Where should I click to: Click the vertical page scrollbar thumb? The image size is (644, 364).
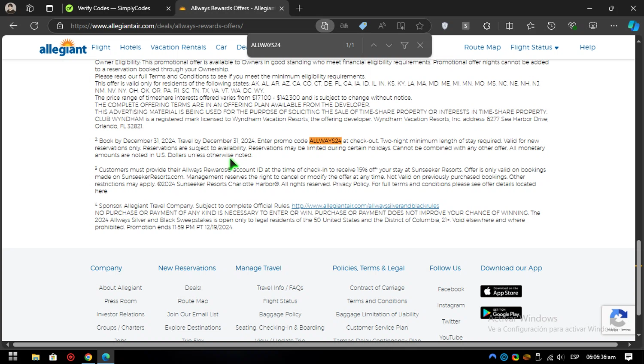(639, 278)
